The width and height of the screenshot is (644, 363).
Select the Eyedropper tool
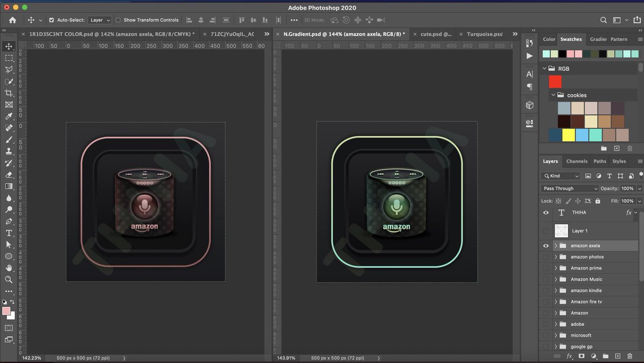point(9,117)
